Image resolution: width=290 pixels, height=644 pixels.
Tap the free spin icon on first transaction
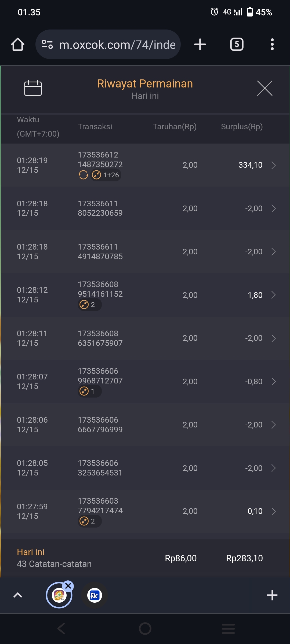pyautogui.click(x=83, y=175)
